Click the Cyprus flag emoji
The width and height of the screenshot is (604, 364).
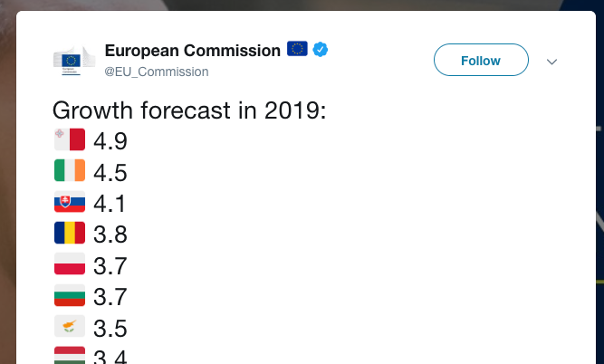click(x=70, y=326)
